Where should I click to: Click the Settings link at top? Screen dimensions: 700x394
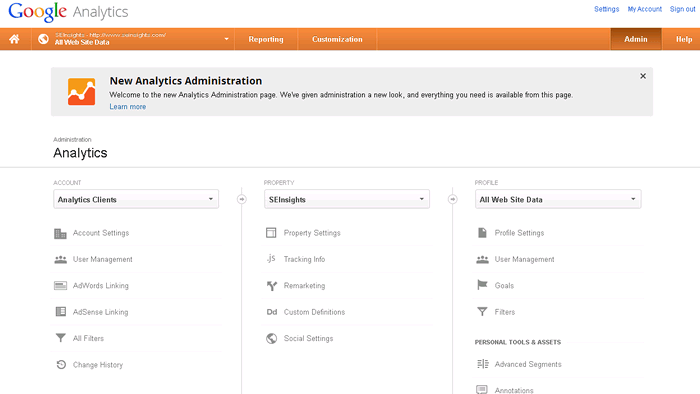606,9
